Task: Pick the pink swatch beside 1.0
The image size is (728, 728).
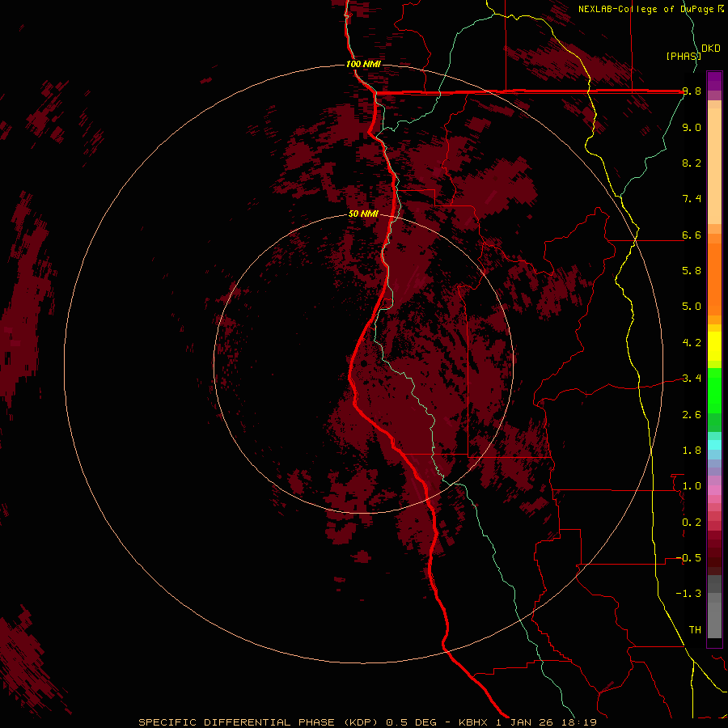Action: (714, 490)
